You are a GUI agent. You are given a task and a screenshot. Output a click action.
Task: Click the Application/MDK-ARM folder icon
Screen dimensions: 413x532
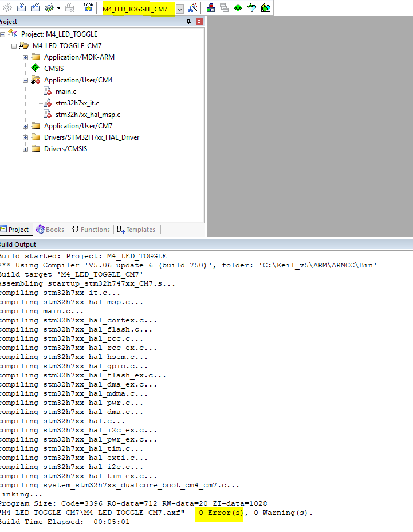point(36,57)
